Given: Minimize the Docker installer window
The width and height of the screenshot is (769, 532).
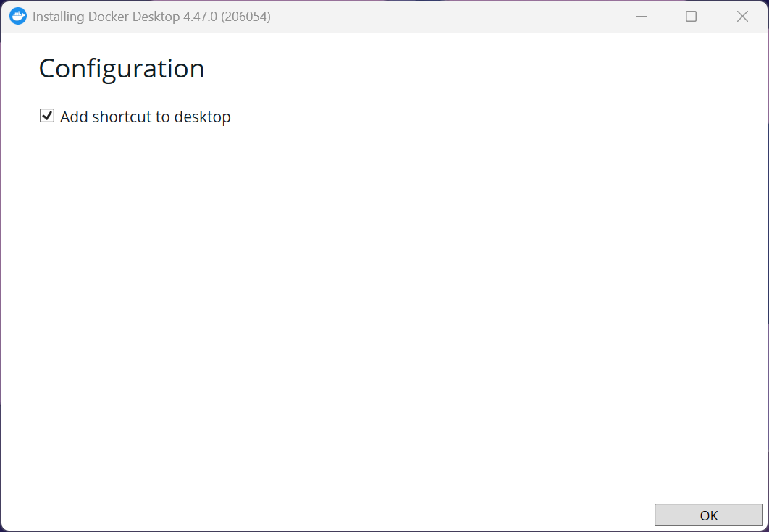Looking at the screenshot, I should [x=641, y=17].
